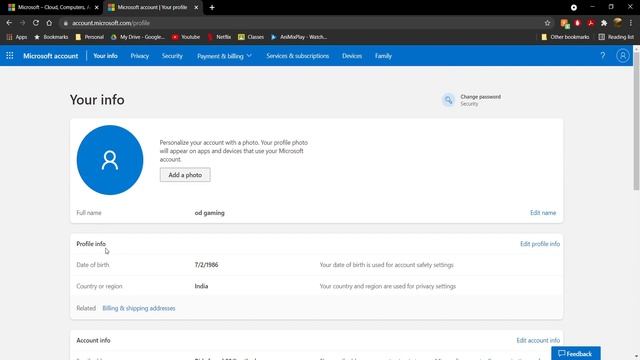Viewport: 640px width, 360px height.
Task: Click the site lock icon in address bar
Action: pos(65,23)
